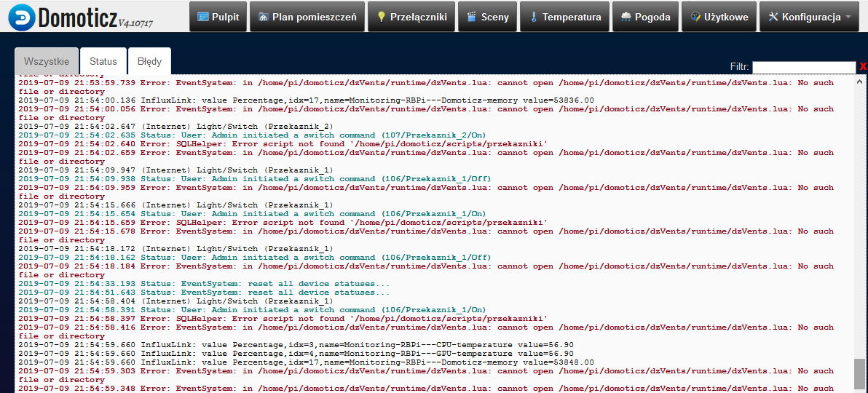Image resolution: width=868 pixels, height=393 pixels.
Task: Select log line 21:54:02.647 Light/Switch (Przekaznik_2)
Action: click(x=176, y=126)
